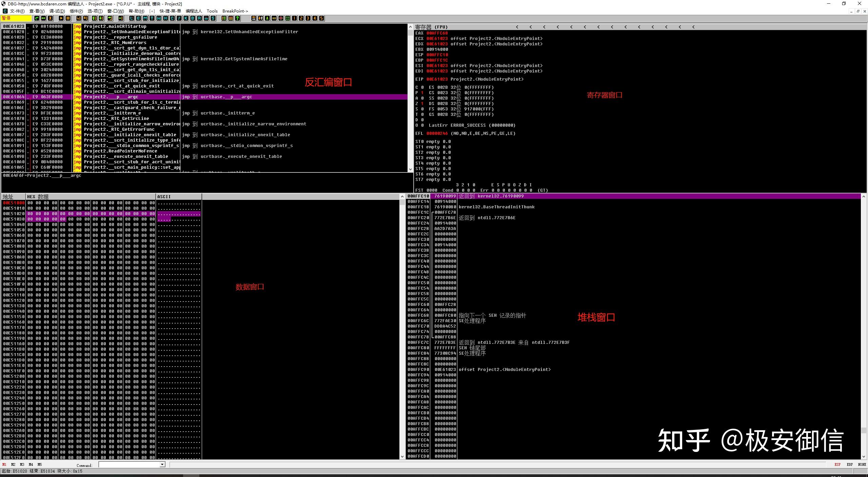This screenshot has width=868, height=477.
Task: Expand the Command box dropdown arrow
Action: click(x=162, y=464)
